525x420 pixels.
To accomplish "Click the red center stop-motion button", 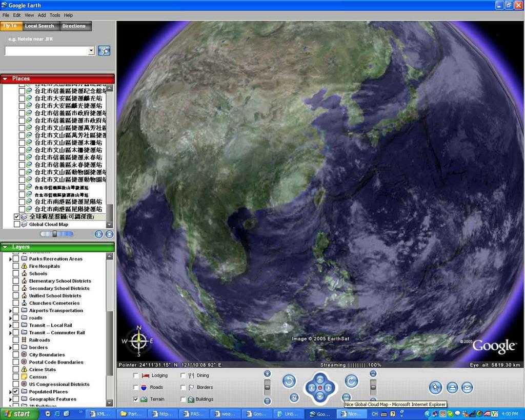I will [x=320, y=388].
